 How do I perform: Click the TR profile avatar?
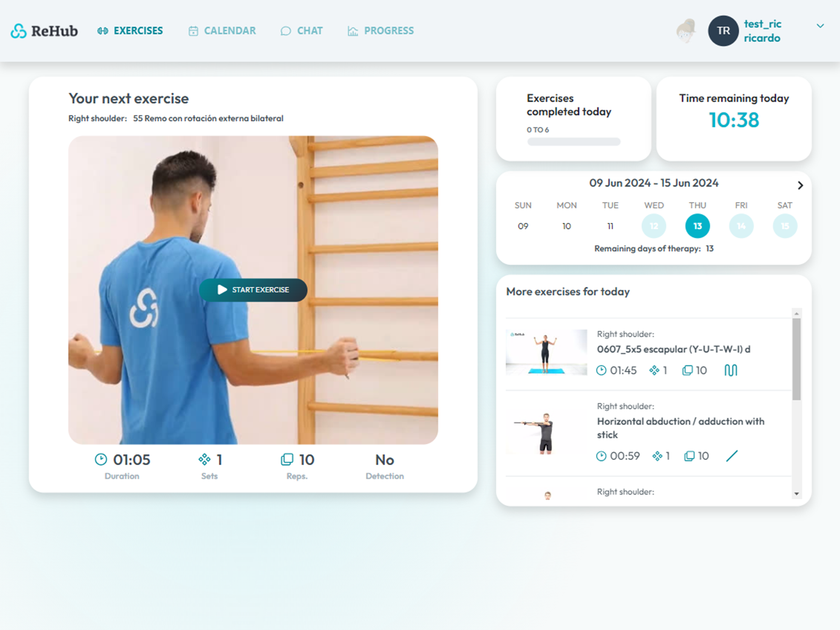pos(723,31)
